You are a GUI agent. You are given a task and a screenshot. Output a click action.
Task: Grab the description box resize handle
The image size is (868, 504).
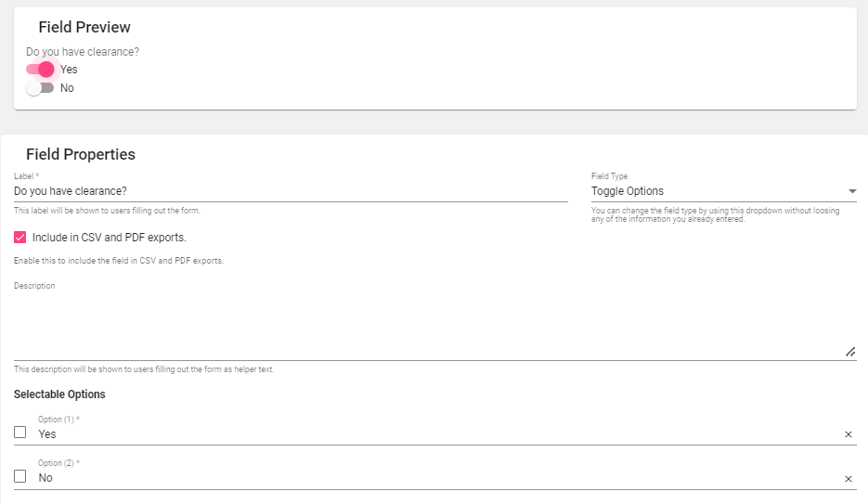(x=851, y=352)
